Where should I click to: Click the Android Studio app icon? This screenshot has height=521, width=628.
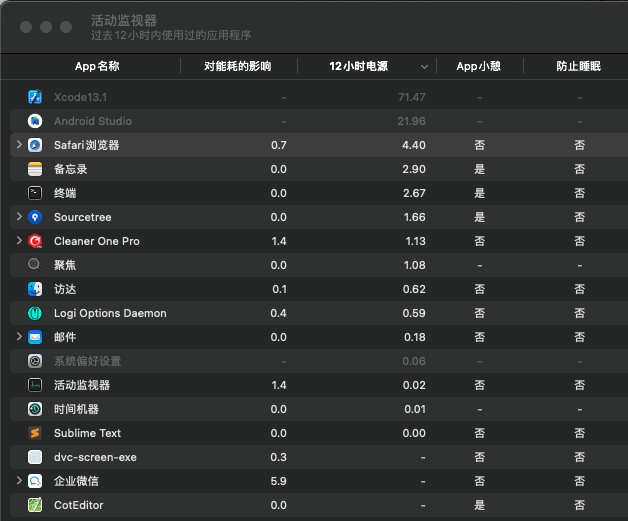point(35,121)
